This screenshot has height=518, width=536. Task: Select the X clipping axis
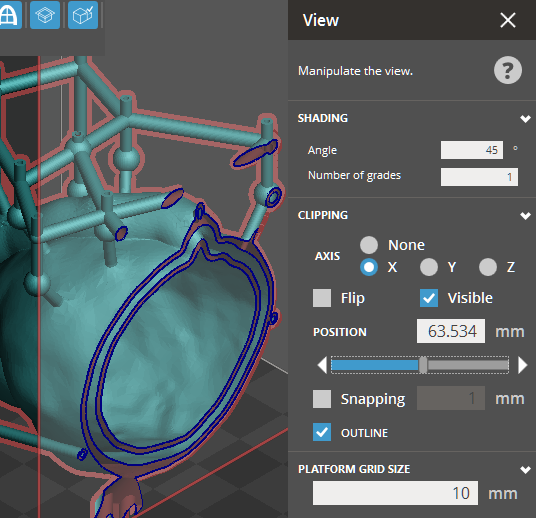[x=369, y=267]
